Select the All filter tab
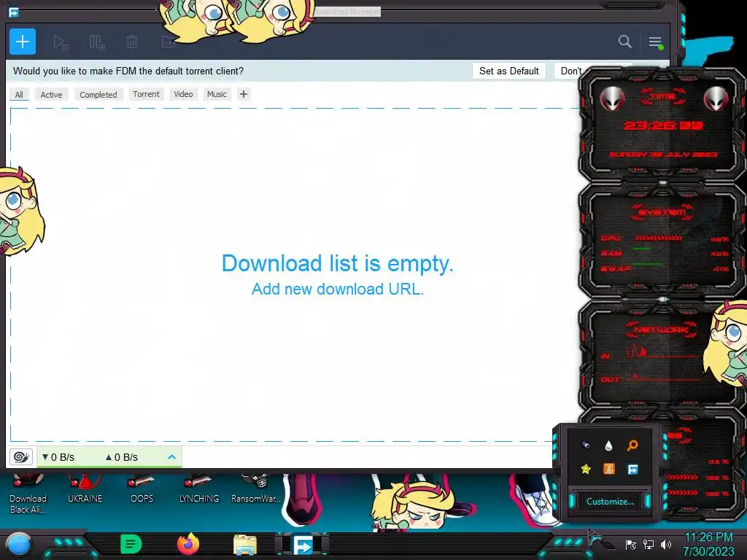 (19, 94)
